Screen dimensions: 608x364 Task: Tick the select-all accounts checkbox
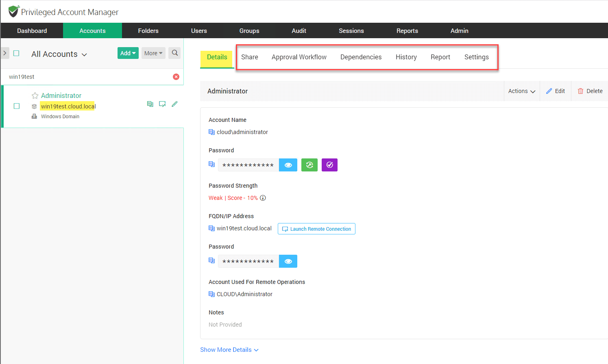tap(16, 53)
